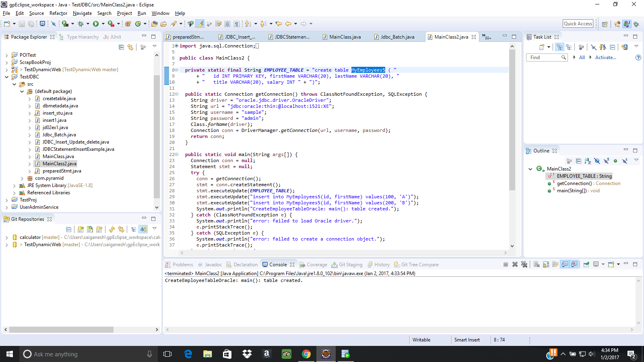Click the Activate... link in Task List

[606, 58]
